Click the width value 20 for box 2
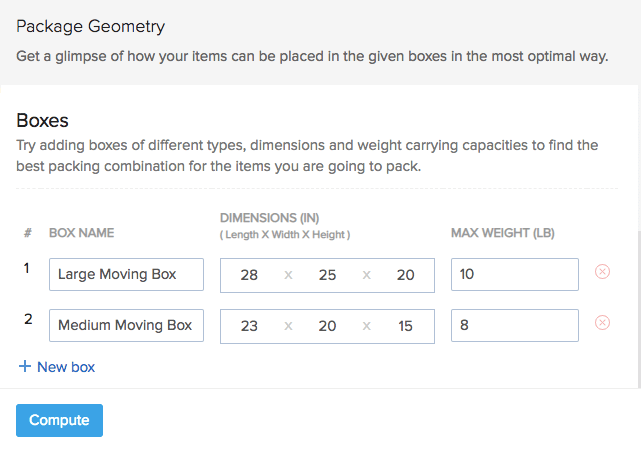 point(327,326)
